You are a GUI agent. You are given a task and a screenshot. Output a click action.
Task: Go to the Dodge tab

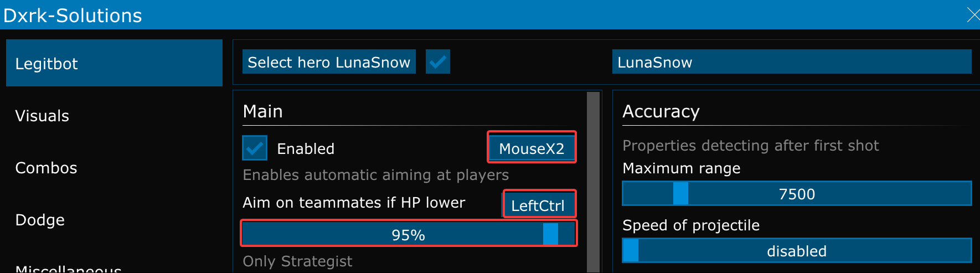[40, 220]
